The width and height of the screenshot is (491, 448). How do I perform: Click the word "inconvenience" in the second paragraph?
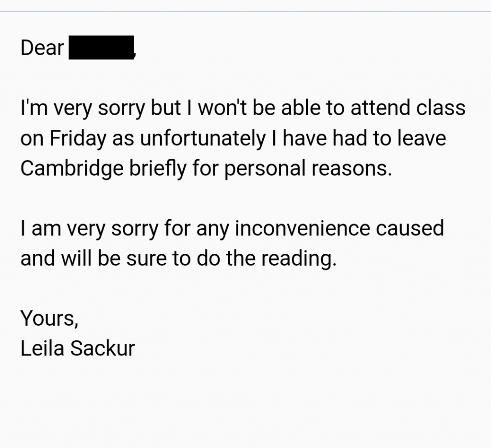pyautogui.click(x=303, y=228)
